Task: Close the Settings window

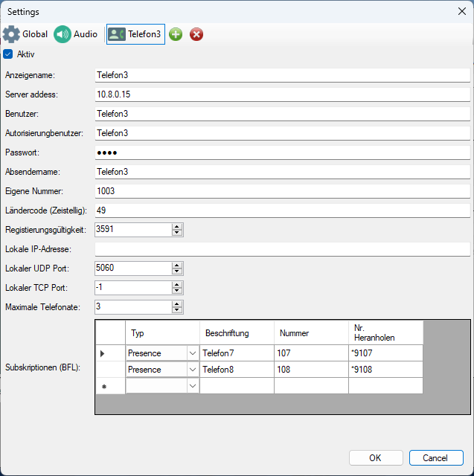Action: [x=462, y=12]
